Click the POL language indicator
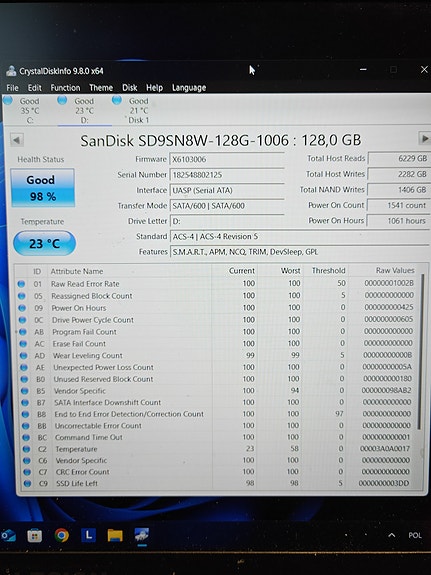The image size is (431, 575). [415, 535]
